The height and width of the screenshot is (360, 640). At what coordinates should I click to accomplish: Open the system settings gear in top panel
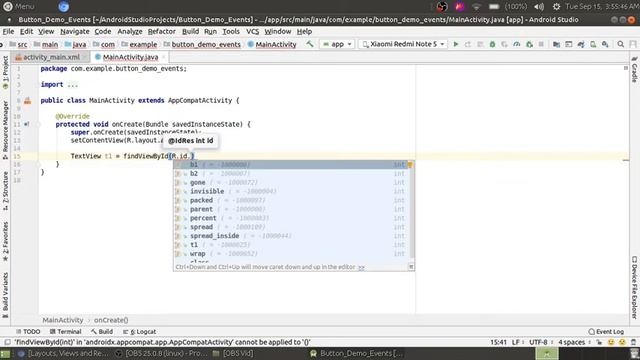(x=556, y=7)
